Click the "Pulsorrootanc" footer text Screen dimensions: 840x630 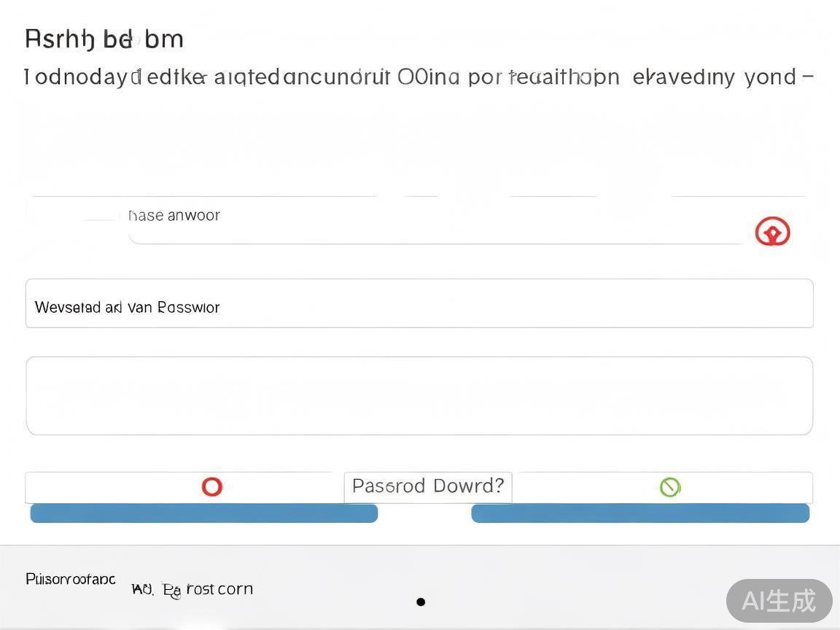(70, 579)
